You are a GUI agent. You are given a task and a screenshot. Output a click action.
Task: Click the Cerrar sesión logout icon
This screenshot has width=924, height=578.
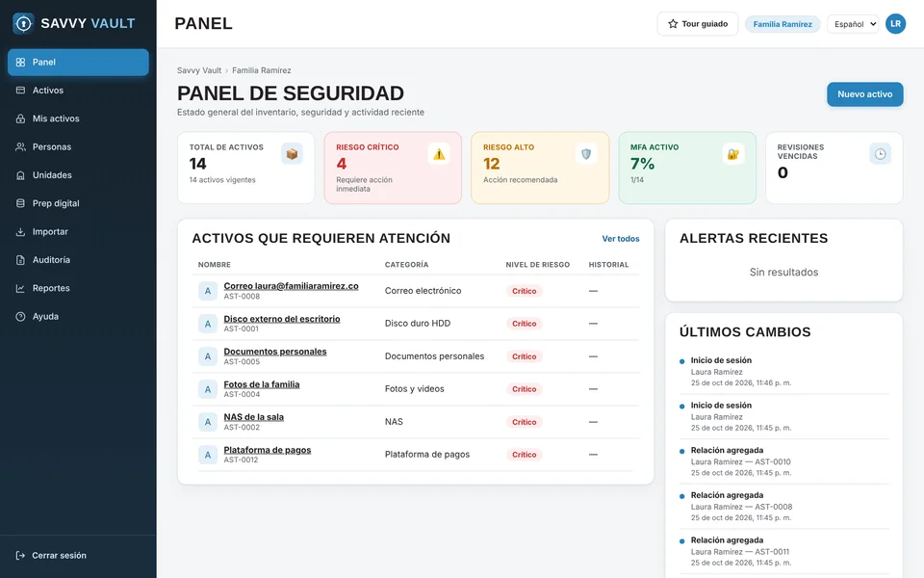click(20, 556)
